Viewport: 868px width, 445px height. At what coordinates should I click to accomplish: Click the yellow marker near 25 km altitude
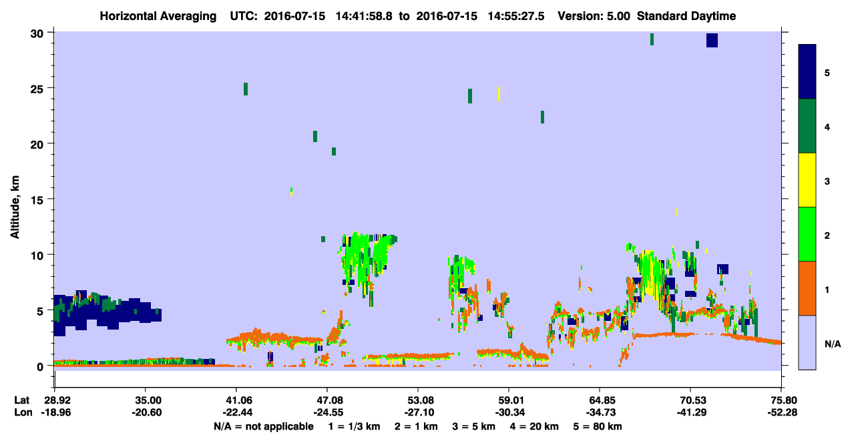[499, 93]
